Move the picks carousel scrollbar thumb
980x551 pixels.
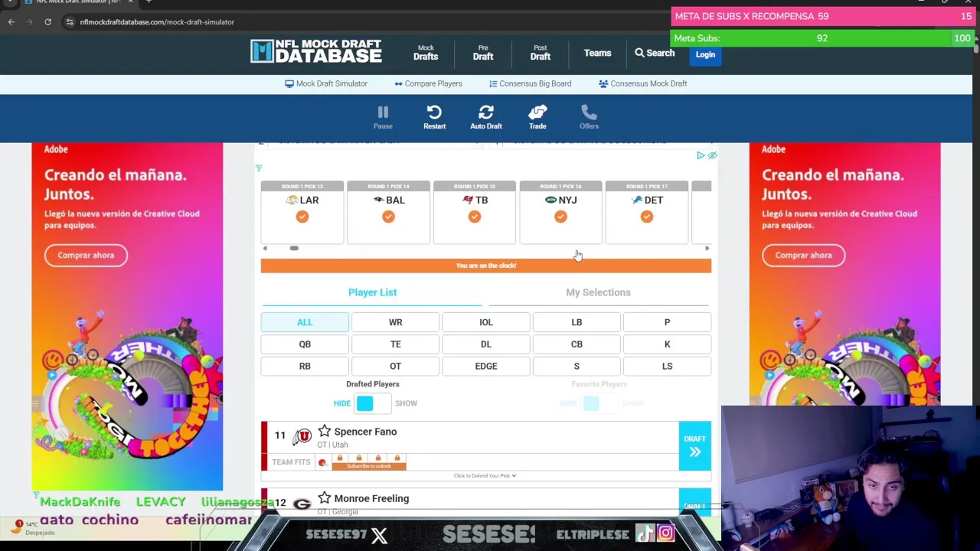point(294,248)
